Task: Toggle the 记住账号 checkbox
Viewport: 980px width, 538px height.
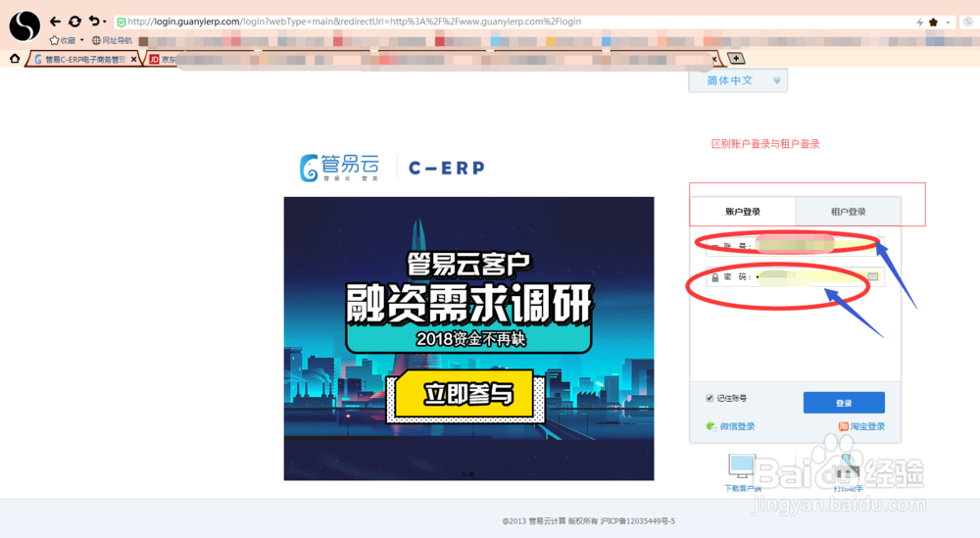Action: click(x=710, y=398)
